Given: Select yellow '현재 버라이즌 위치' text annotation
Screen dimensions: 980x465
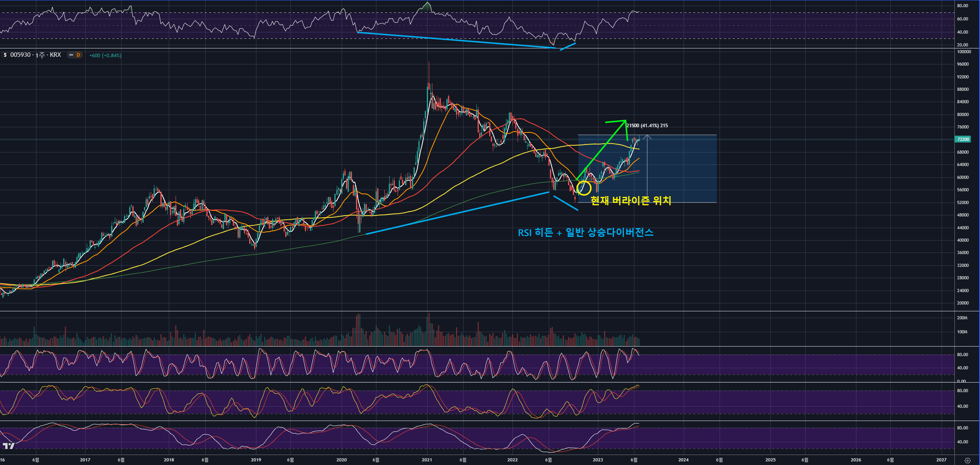Looking at the screenshot, I should point(630,200).
